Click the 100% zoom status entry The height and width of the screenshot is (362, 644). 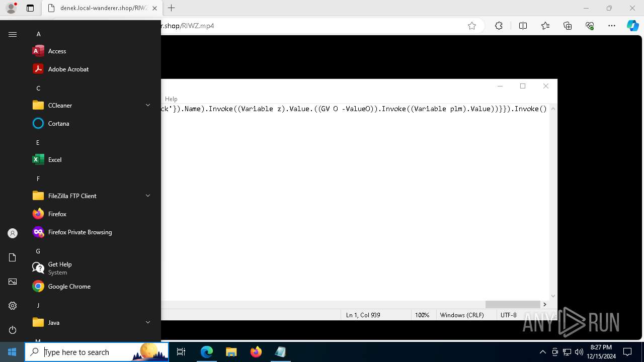coord(422,315)
